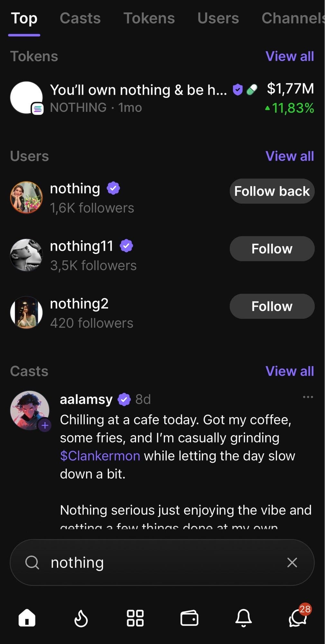Image resolution: width=325 pixels, height=644 pixels.
Task: Clear the search text with X icon
Action: 292,563
